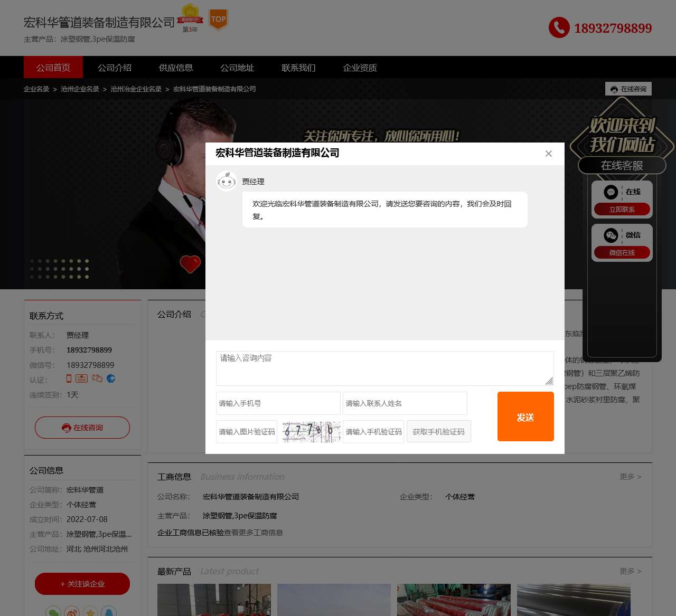Click 获取手机验证码 to get verification code

pos(438,431)
